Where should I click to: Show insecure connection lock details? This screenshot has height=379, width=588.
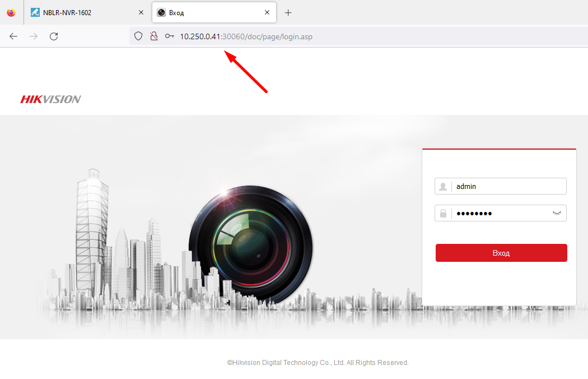pyautogui.click(x=154, y=36)
